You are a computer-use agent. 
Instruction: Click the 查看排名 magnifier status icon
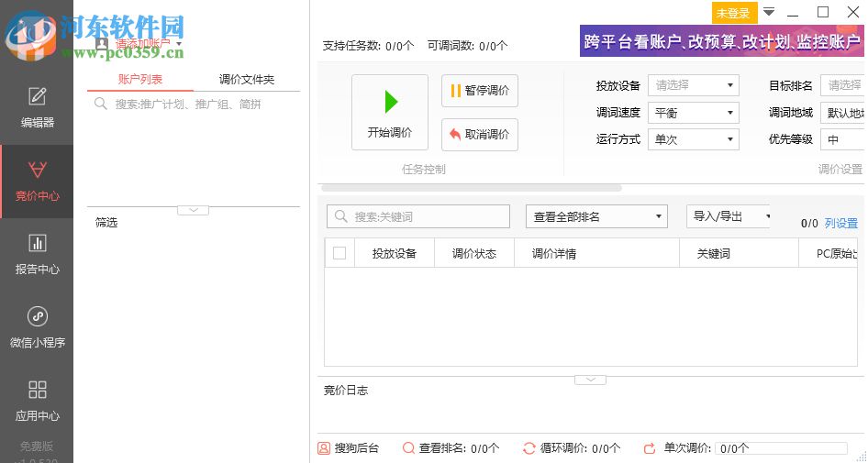coord(408,448)
